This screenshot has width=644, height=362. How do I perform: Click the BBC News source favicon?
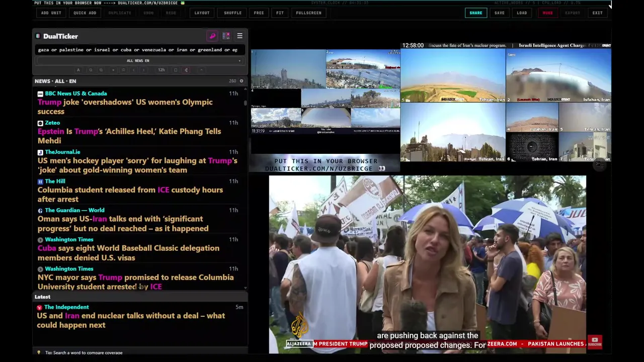[40, 94]
